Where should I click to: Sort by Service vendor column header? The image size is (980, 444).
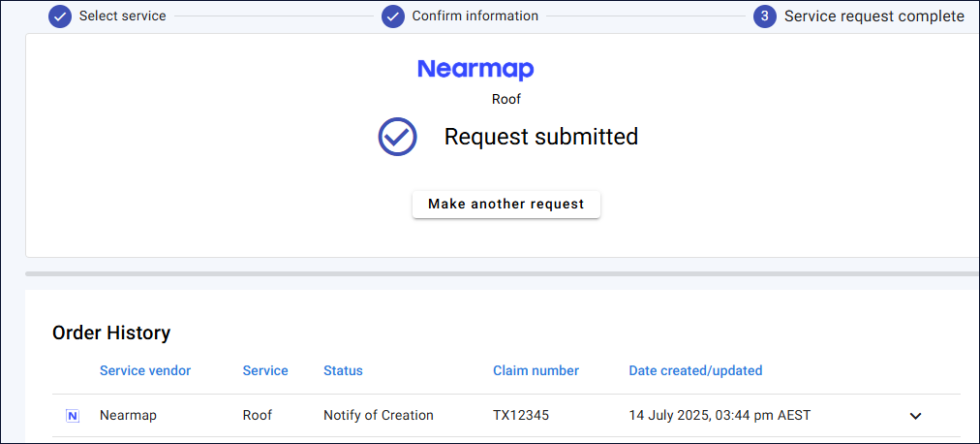tap(145, 370)
